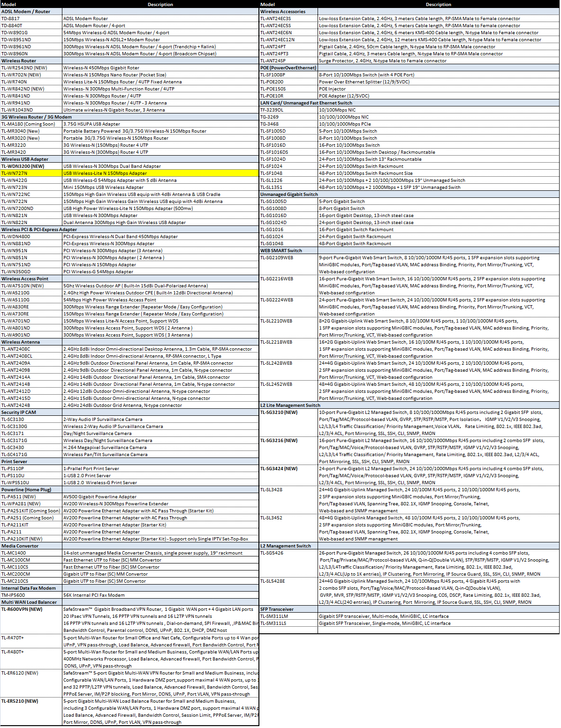This screenshot has height=728, width=561.
Task: Click the TL-MR3420 model cell
Action: 31,152
